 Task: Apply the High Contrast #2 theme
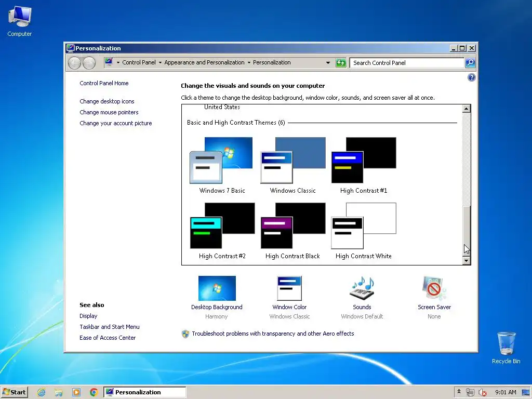point(222,231)
